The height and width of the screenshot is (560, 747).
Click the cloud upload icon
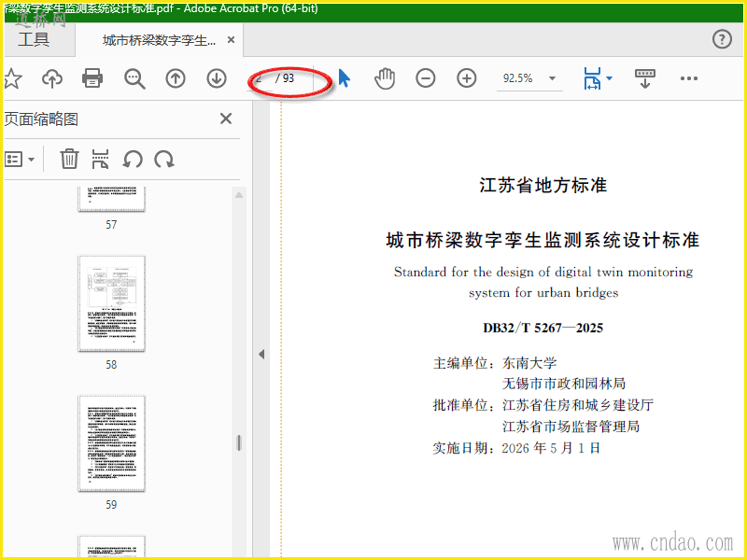pyautogui.click(x=52, y=78)
